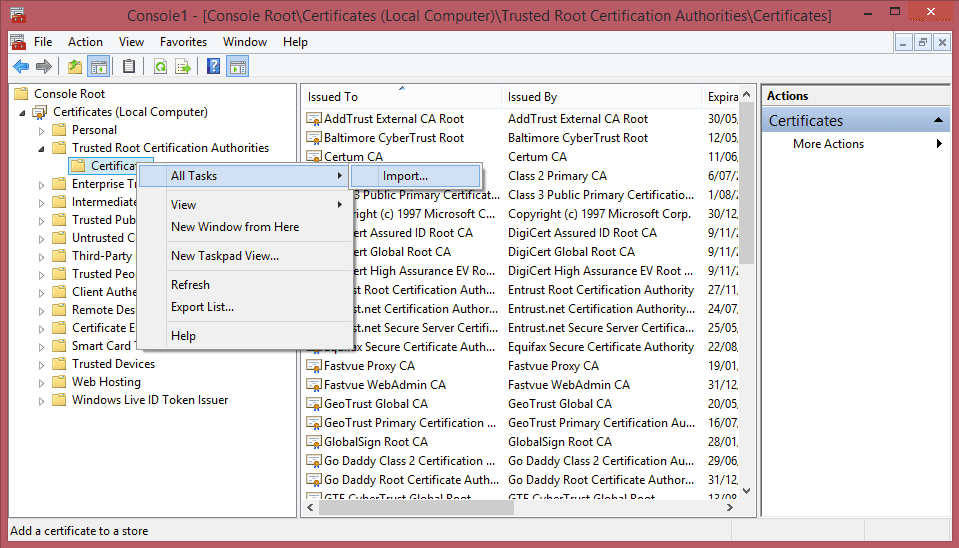Sort by the Issued By column header
The image size is (959, 548).
pyautogui.click(x=601, y=97)
